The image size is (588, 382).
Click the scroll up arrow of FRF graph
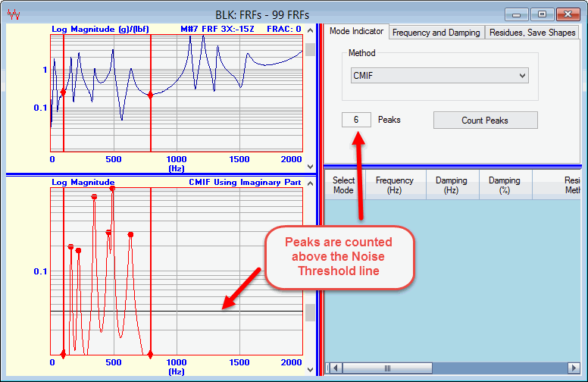[x=310, y=30]
